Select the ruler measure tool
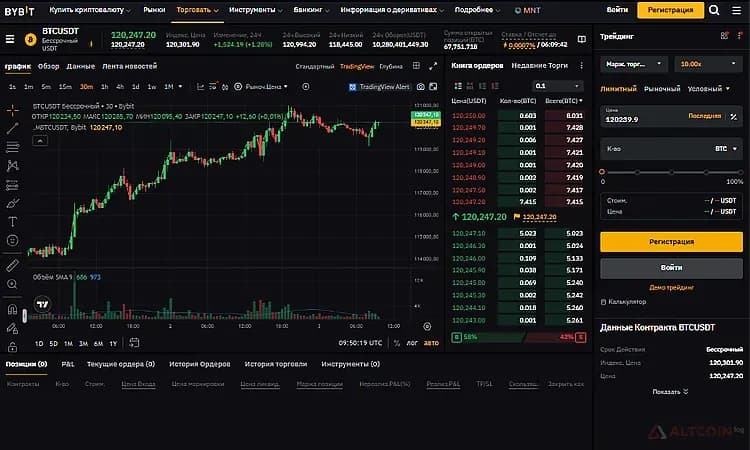 pyautogui.click(x=12, y=265)
